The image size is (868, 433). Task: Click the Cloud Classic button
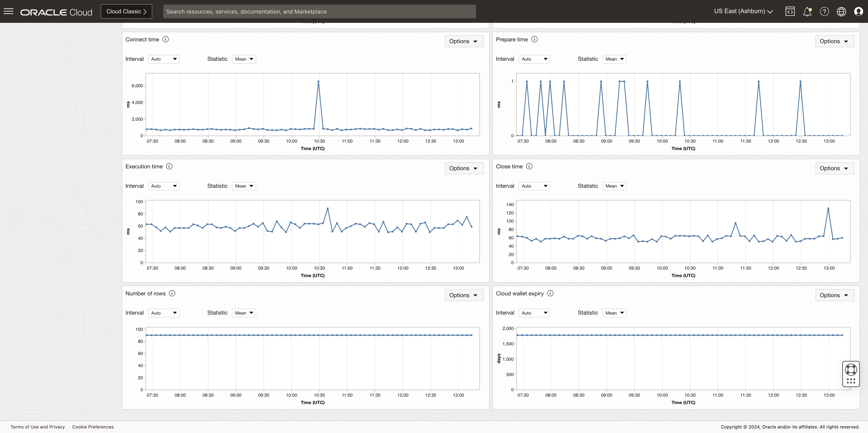click(x=126, y=12)
